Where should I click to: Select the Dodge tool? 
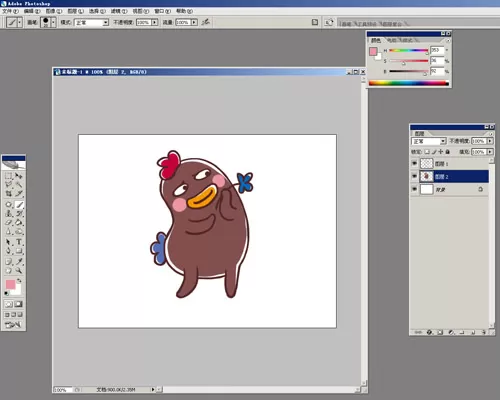[x=19, y=231]
